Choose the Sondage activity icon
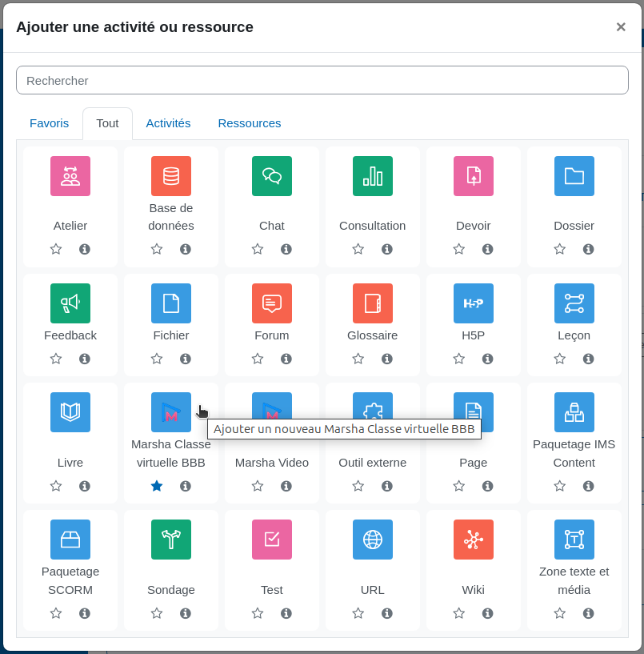 (x=171, y=540)
